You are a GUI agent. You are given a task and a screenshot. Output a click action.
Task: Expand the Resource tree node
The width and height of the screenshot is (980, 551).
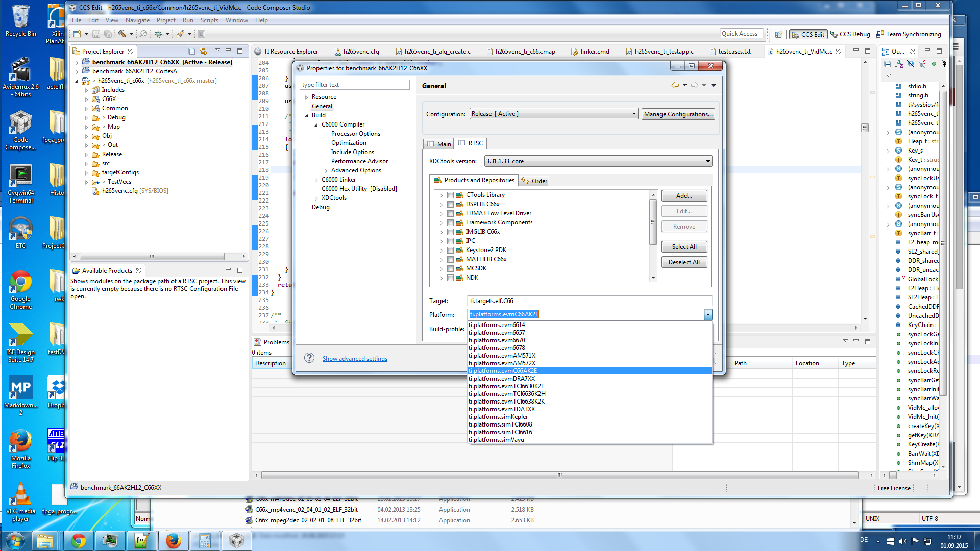click(x=307, y=97)
